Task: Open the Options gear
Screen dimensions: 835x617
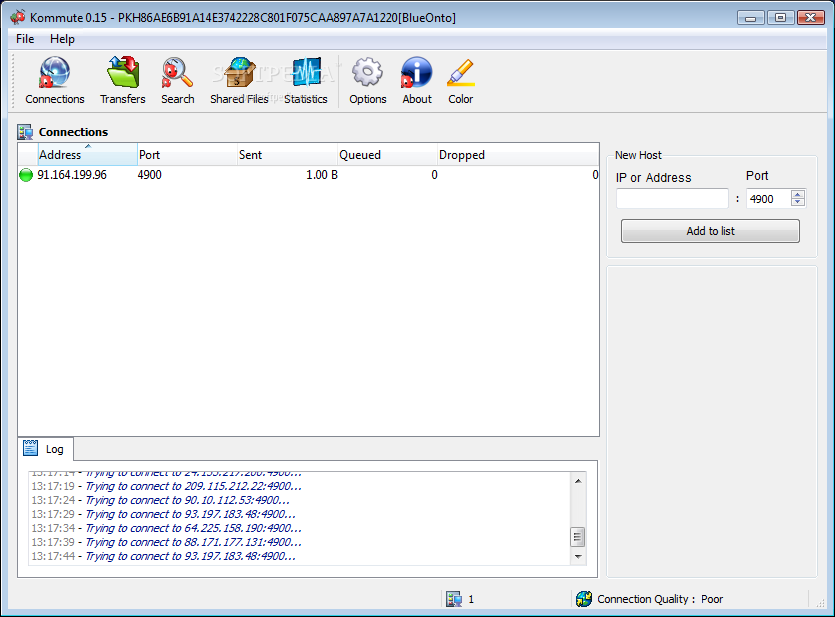Action: pos(367,80)
